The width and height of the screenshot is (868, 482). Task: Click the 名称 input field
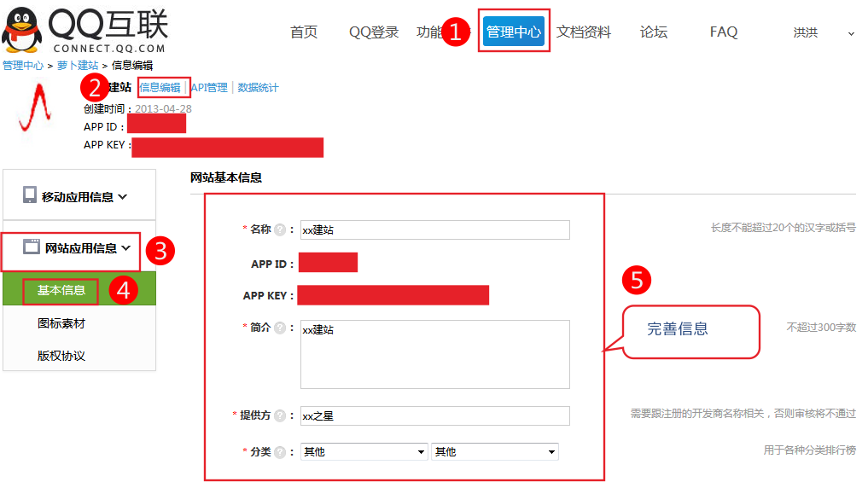(435, 229)
